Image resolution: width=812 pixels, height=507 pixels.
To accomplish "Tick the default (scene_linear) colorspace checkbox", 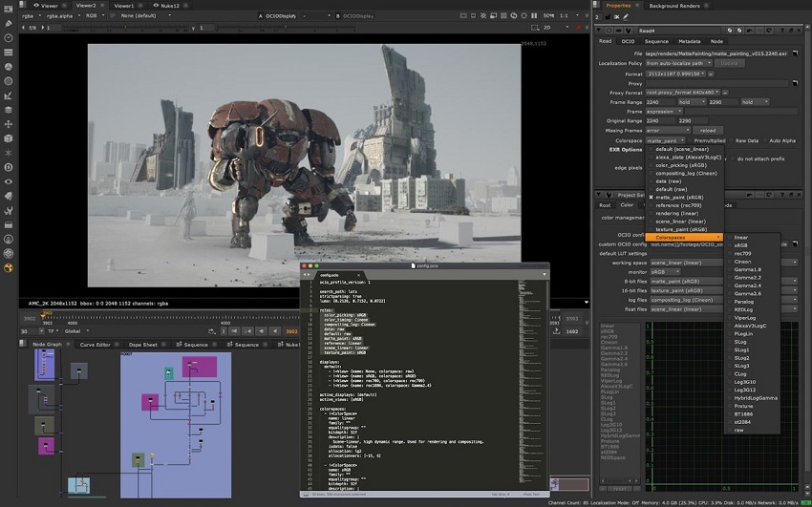I will 652,149.
